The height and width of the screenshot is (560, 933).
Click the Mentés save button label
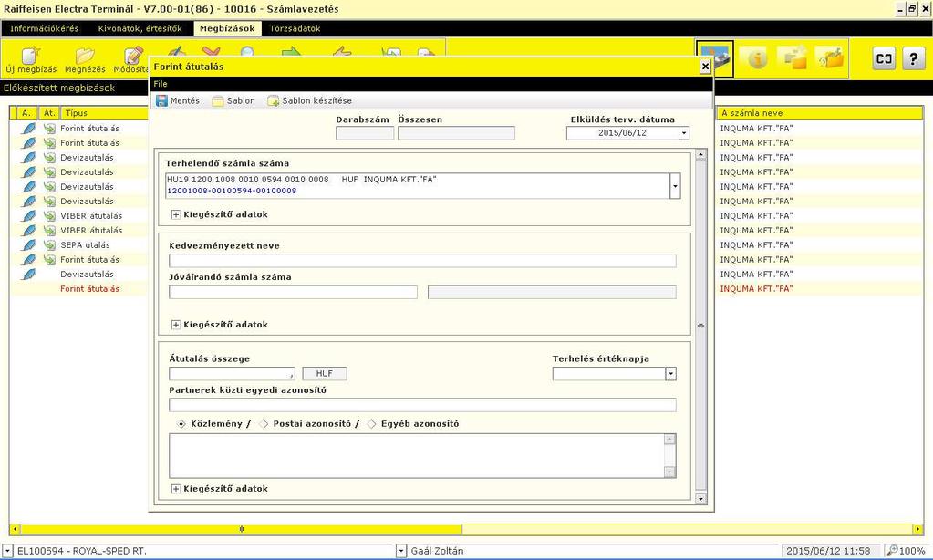(x=184, y=100)
